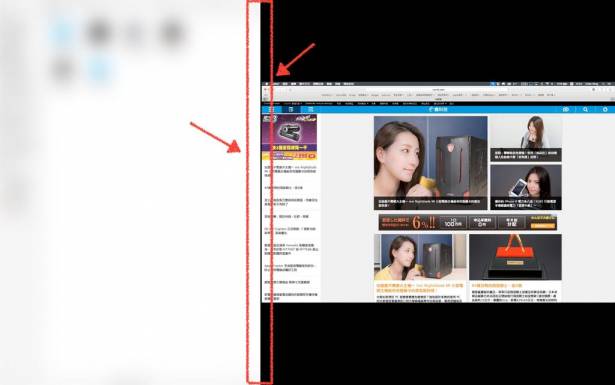Open first article link under sidebar dashcam ad
This screenshot has width=615, height=385.
(290, 171)
